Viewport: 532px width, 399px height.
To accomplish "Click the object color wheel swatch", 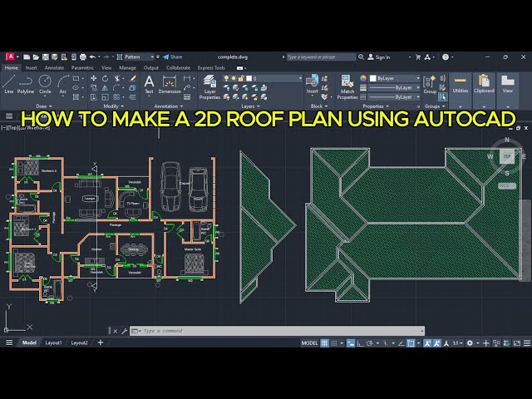I will (x=363, y=78).
